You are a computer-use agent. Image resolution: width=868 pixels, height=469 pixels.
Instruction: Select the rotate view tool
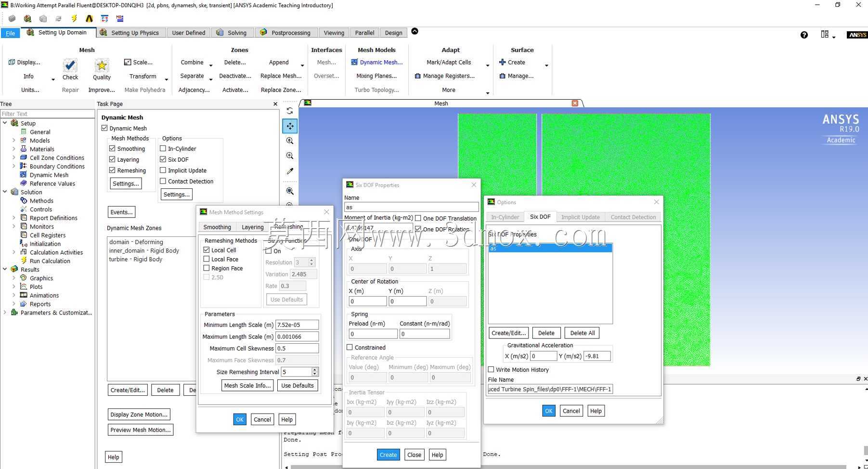pyautogui.click(x=290, y=111)
